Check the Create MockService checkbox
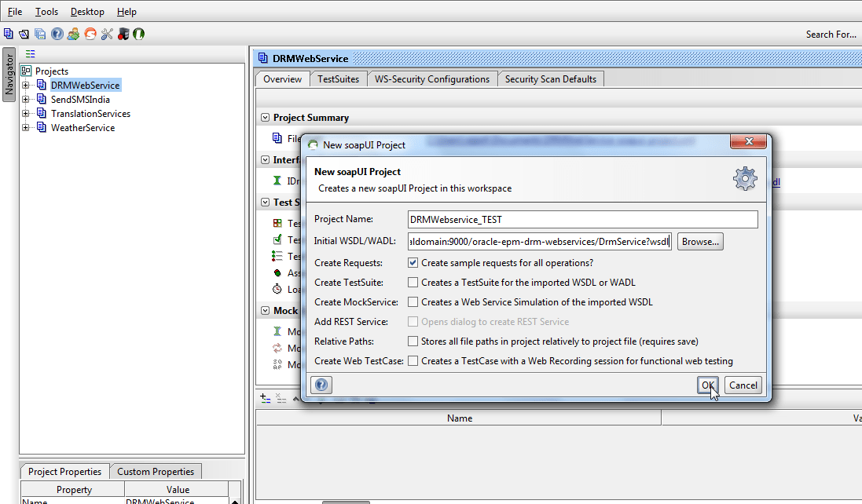862x504 pixels. [413, 302]
